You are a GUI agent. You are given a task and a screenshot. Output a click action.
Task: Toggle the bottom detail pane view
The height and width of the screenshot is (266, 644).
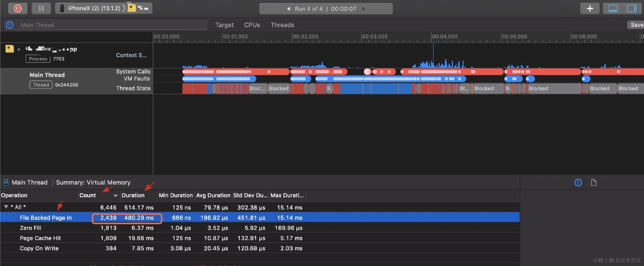(613, 8)
